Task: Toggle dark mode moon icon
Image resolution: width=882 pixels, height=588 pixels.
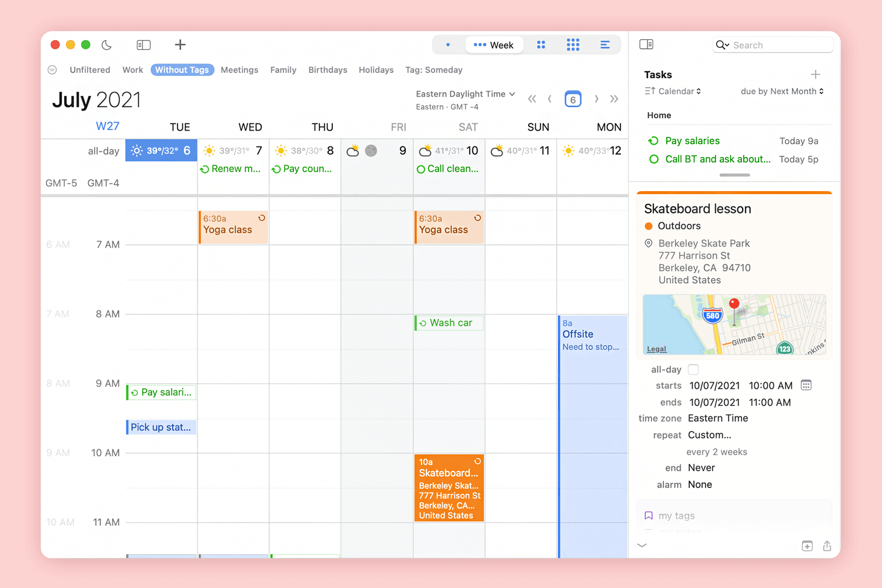Action: pos(106,45)
